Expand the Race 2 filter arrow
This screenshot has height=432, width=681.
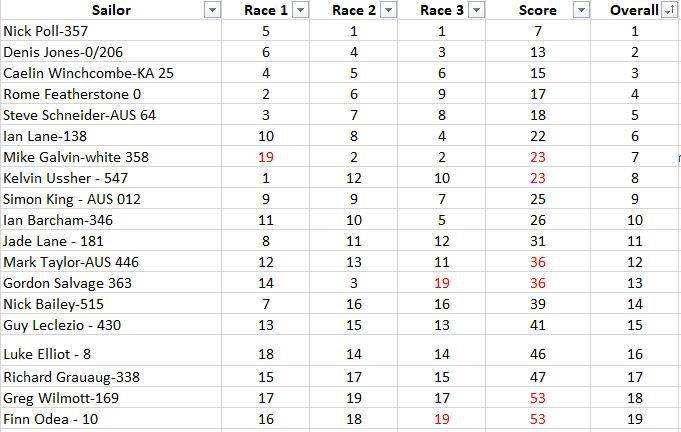pos(389,10)
